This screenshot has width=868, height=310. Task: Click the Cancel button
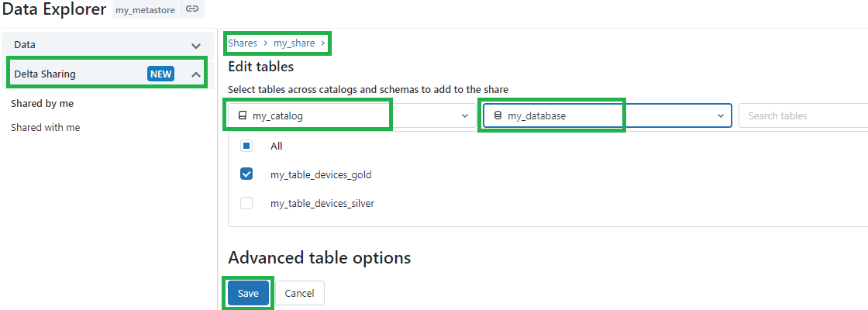299,294
